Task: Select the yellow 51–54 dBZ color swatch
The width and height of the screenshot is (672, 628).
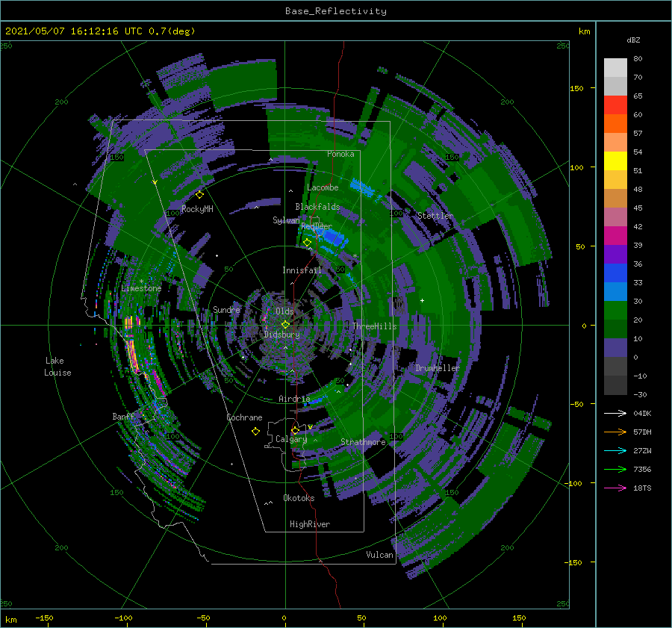Action: tap(615, 161)
